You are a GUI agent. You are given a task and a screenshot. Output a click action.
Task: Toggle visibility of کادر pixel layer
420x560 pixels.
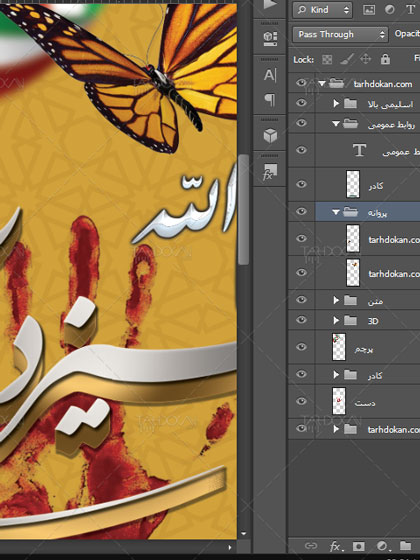click(x=301, y=184)
